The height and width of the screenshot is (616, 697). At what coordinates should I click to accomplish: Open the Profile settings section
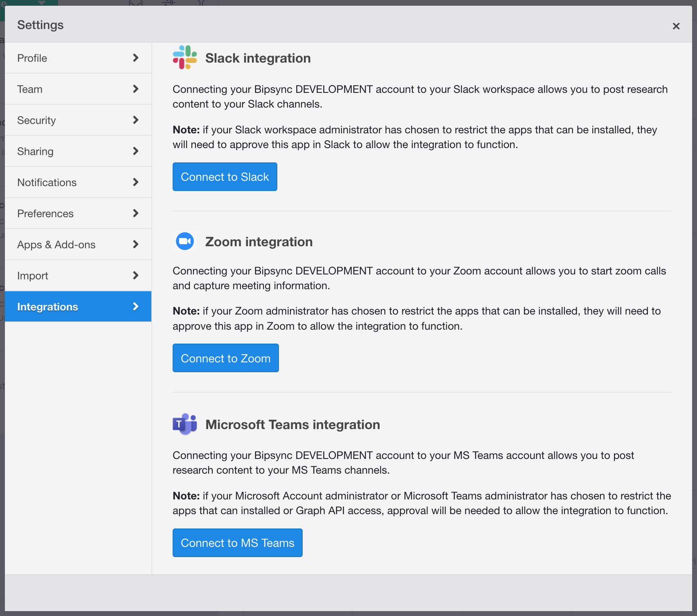[78, 58]
